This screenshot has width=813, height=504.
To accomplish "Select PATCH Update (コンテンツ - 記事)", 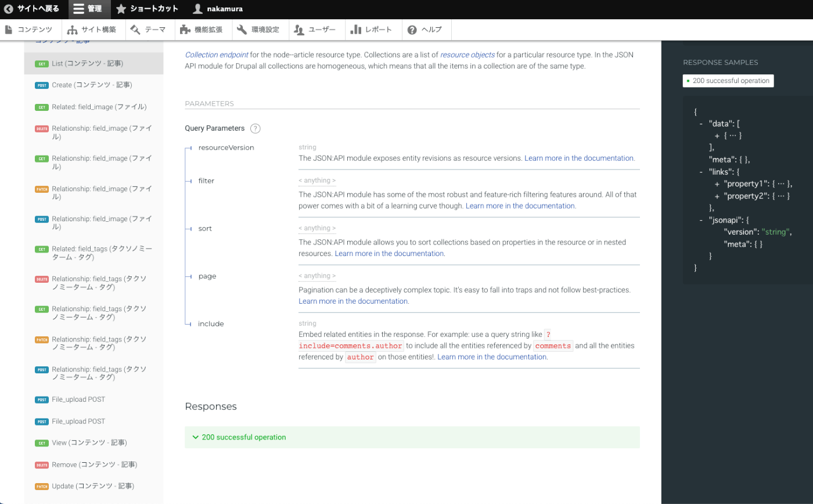I will tap(93, 486).
